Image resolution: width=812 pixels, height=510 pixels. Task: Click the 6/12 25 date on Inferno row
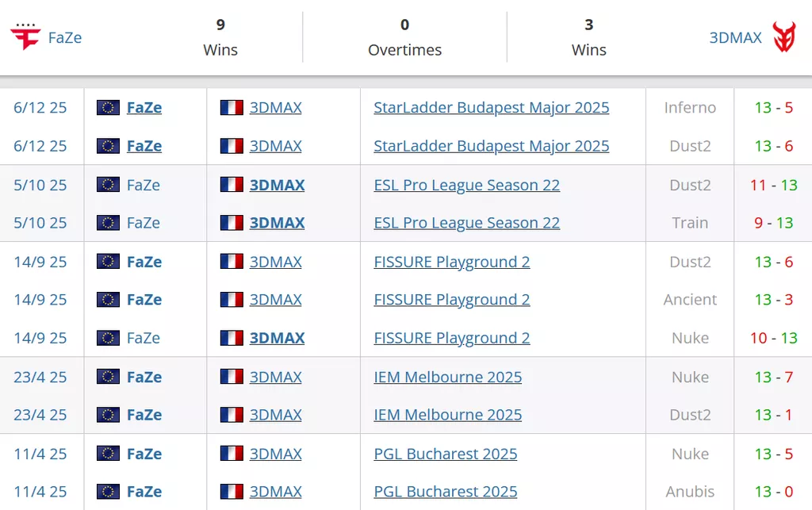pos(40,108)
